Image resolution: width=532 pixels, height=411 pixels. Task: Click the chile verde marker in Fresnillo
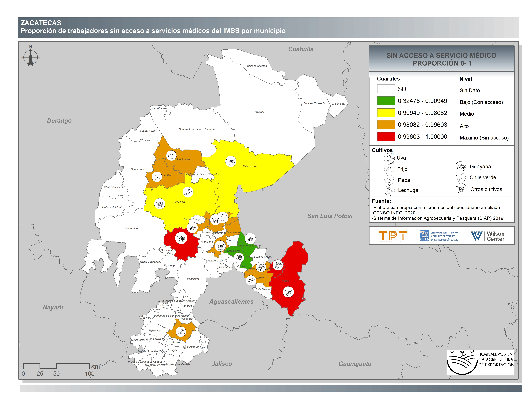[188, 192]
